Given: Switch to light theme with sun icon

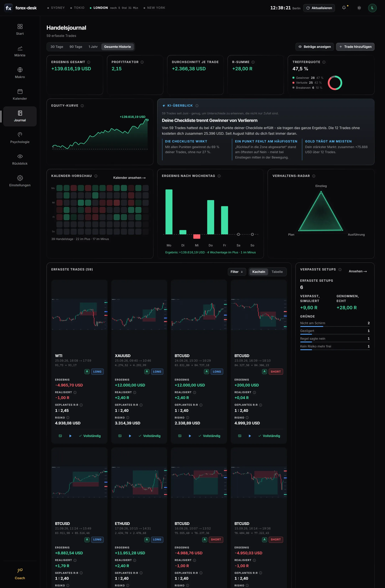Looking at the screenshot, I should click(x=359, y=8).
